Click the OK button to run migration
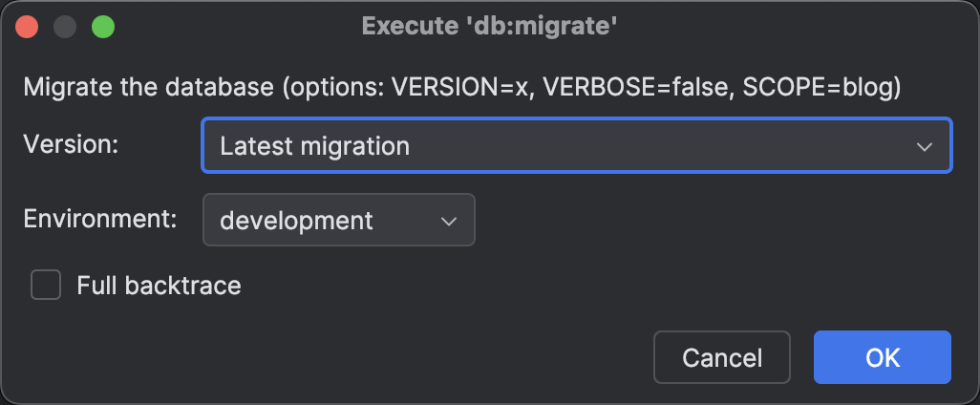Image resolution: width=980 pixels, height=405 pixels. pyautogui.click(x=882, y=357)
